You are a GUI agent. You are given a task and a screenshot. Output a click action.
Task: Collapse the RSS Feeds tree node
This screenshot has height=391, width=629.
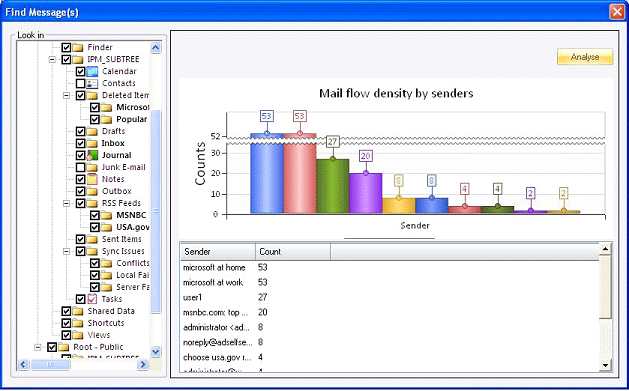point(67,203)
